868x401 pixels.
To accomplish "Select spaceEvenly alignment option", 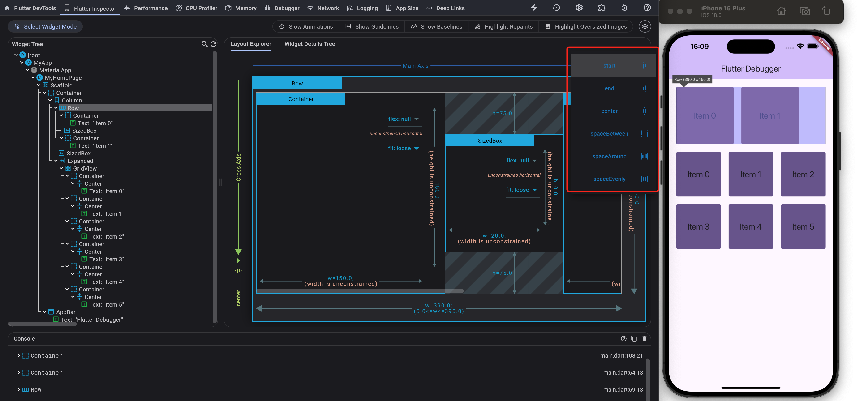I will pyautogui.click(x=613, y=179).
